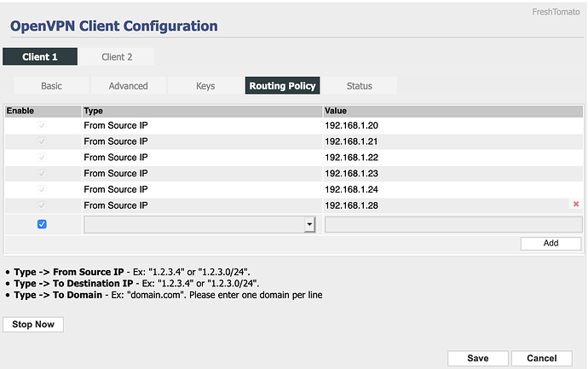Save the OpenVPN client configuration
The image size is (588, 369).
[478, 358]
